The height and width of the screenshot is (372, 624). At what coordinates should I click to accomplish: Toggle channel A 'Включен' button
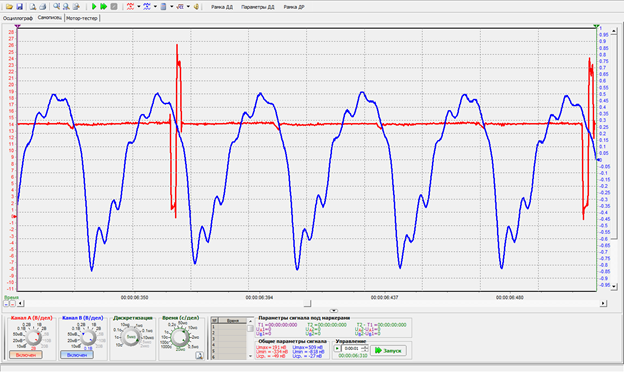[26, 354]
